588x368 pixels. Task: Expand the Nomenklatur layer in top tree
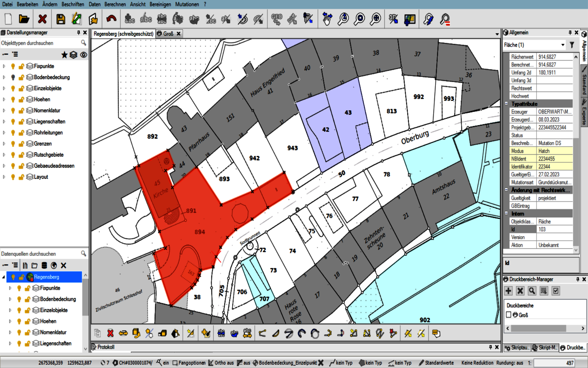(4, 110)
